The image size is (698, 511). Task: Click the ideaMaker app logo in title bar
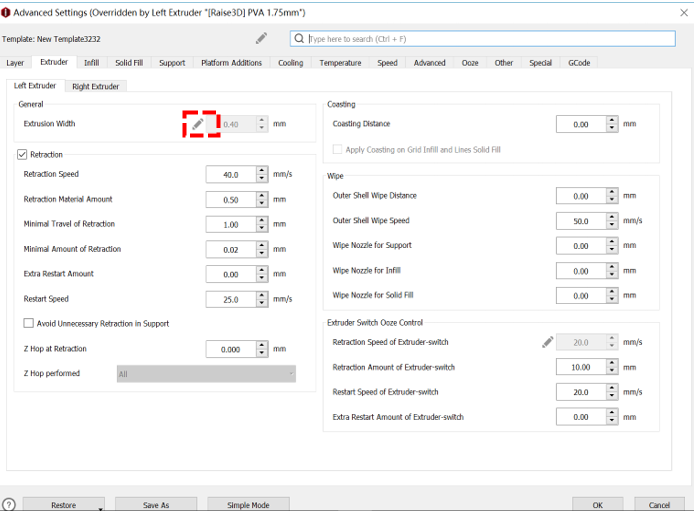tap(6, 12)
